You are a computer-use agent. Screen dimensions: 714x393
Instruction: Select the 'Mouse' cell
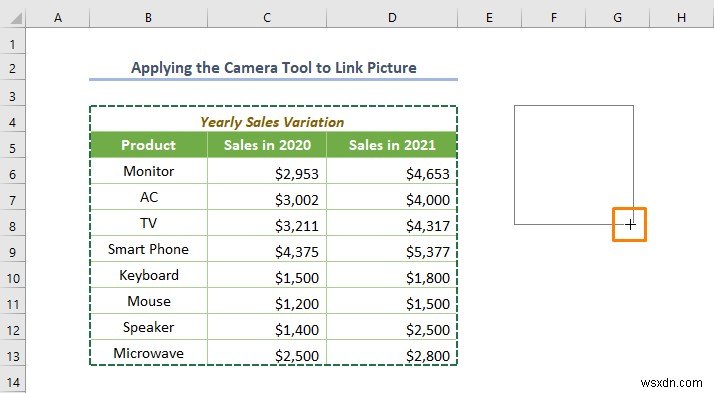point(148,301)
